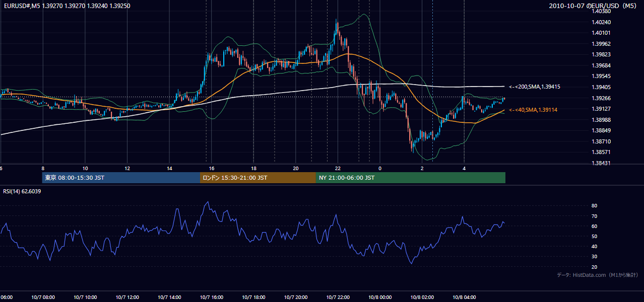
Task: Click the 10/7 22:00 bottom time label
Action: point(338,297)
